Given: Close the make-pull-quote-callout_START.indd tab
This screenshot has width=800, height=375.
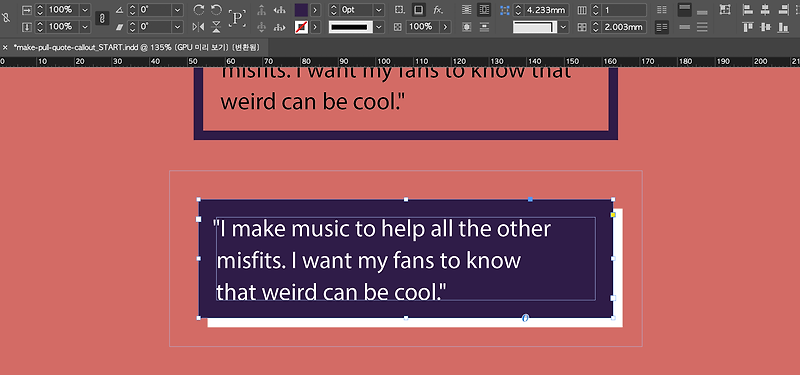Looking at the screenshot, I should click(5, 47).
